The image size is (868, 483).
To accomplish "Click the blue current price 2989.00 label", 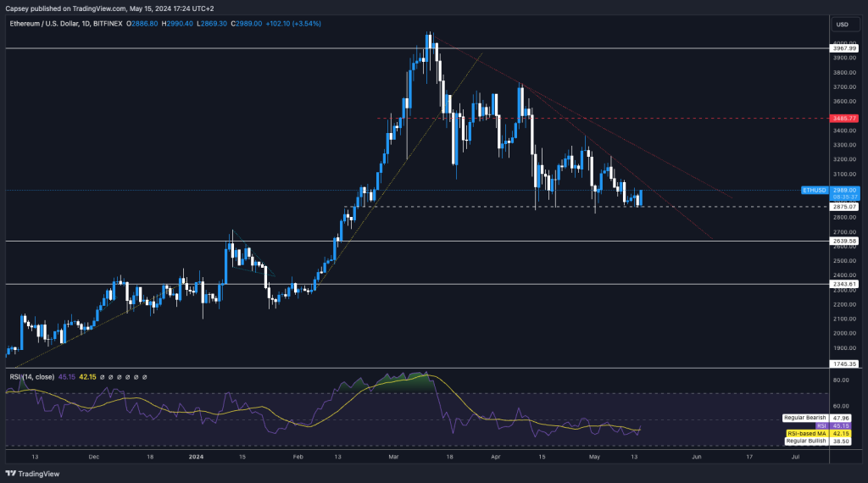I will pos(845,191).
